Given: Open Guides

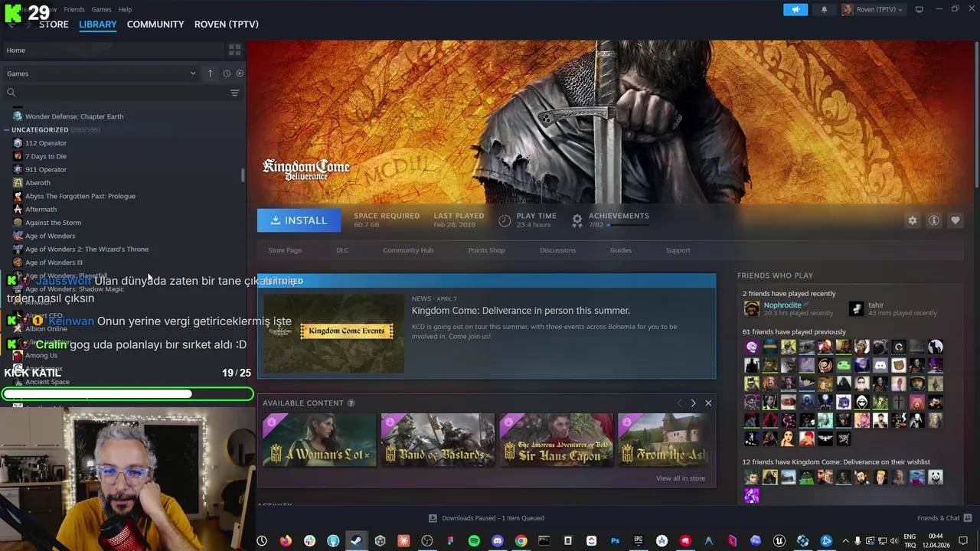Looking at the screenshot, I should [621, 250].
